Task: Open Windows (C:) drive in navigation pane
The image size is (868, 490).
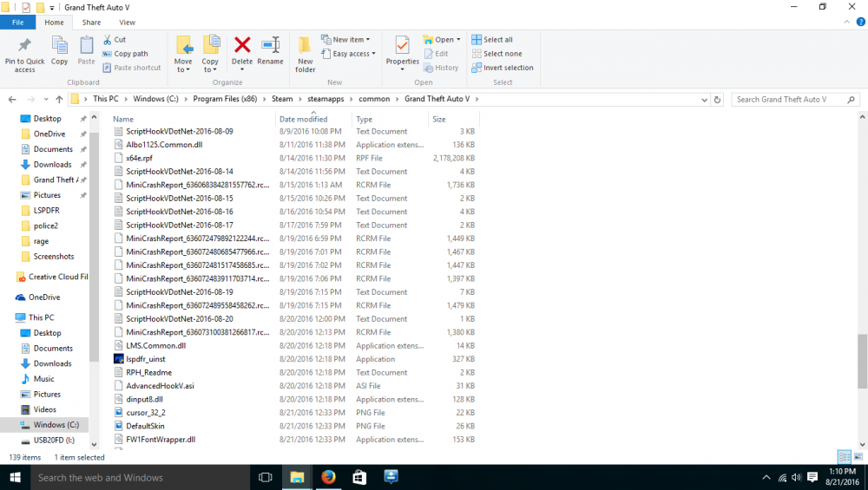Action: coord(56,425)
